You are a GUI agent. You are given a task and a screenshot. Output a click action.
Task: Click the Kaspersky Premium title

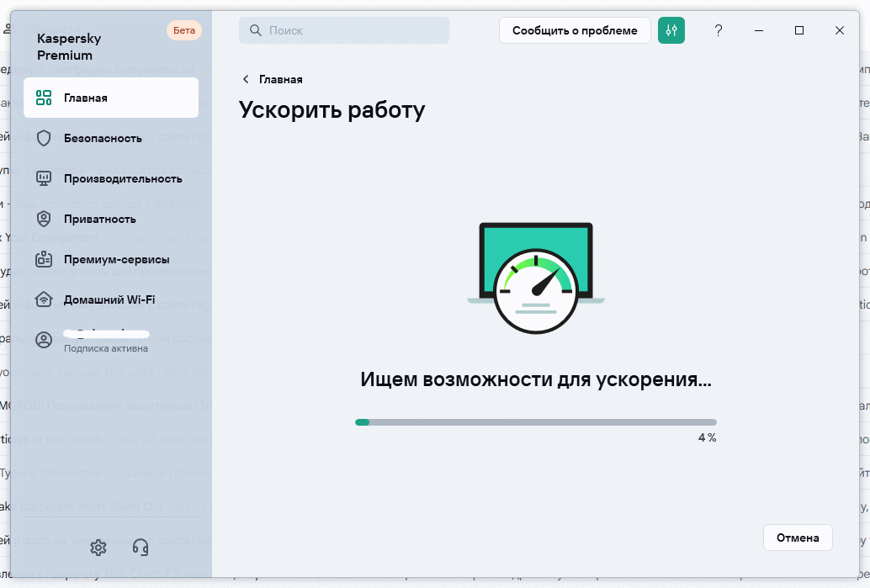coord(69,46)
